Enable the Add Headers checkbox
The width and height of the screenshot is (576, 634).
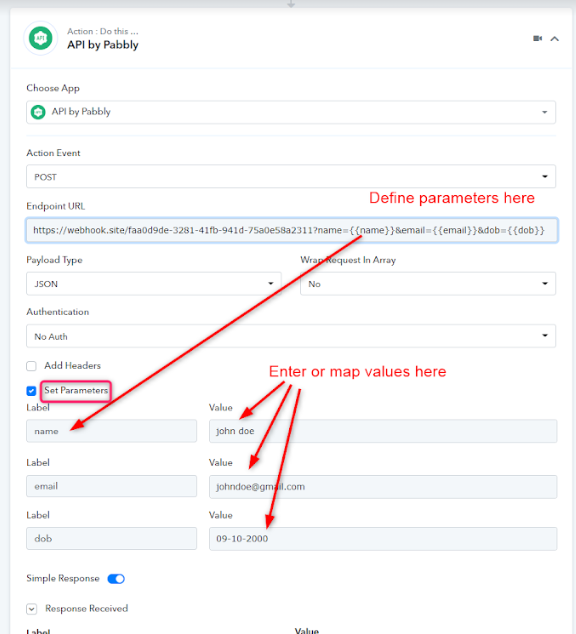[x=32, y=366]
